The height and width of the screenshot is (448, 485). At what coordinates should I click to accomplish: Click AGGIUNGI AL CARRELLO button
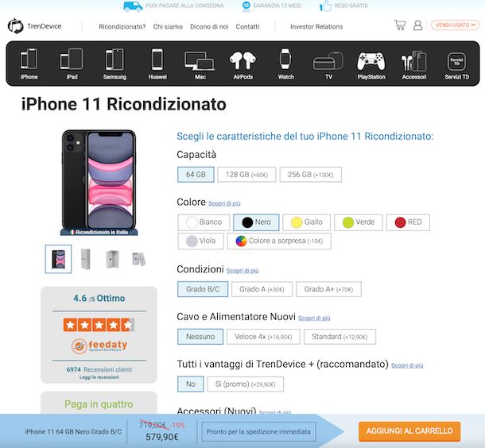coord(409,431)
